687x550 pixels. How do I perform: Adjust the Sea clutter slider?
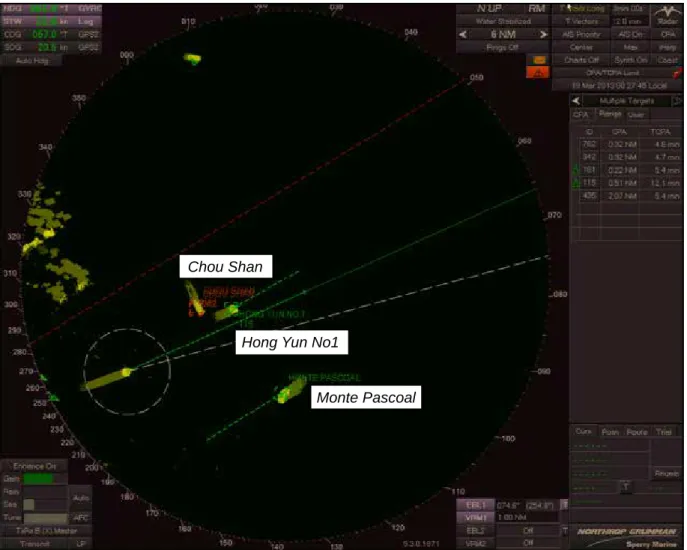pyautogui.click(x=46, y=504)
